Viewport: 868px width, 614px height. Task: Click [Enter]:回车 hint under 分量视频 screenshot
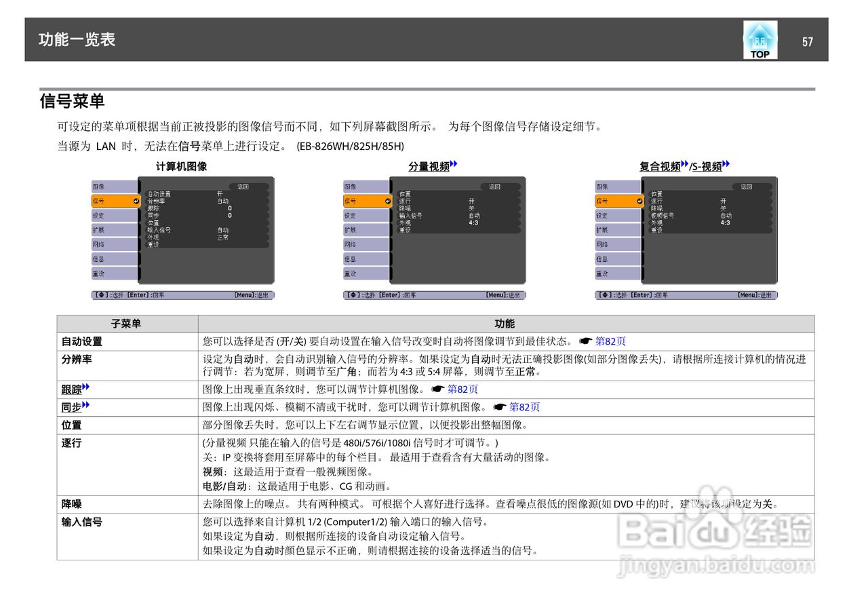(397, 295)
